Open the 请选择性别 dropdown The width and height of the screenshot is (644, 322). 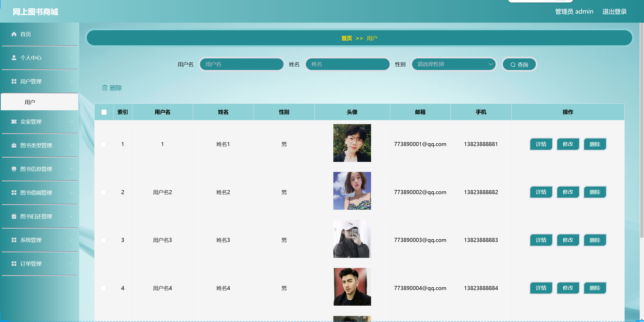coord(454,64)
